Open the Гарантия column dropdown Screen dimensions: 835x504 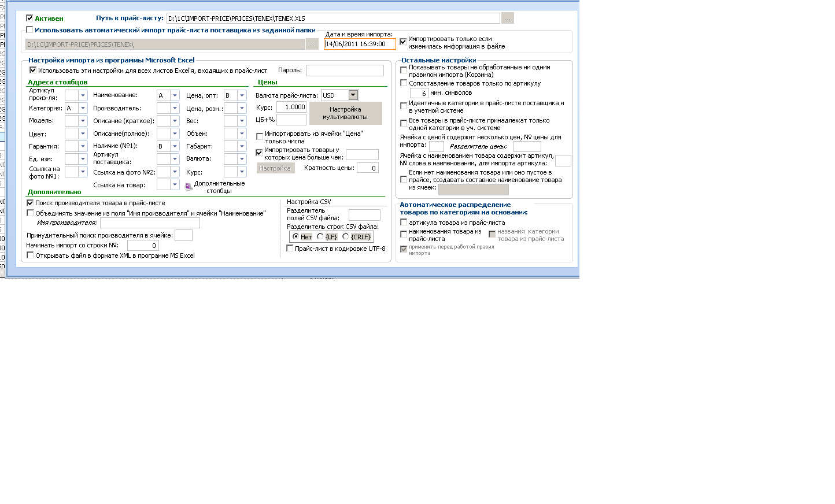(83, 146)
